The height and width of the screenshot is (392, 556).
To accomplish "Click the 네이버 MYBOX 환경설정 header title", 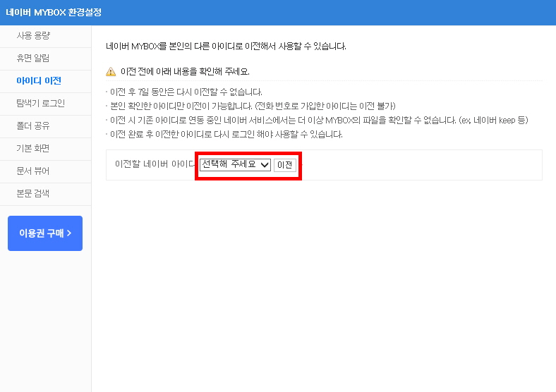I will (54, 13).
